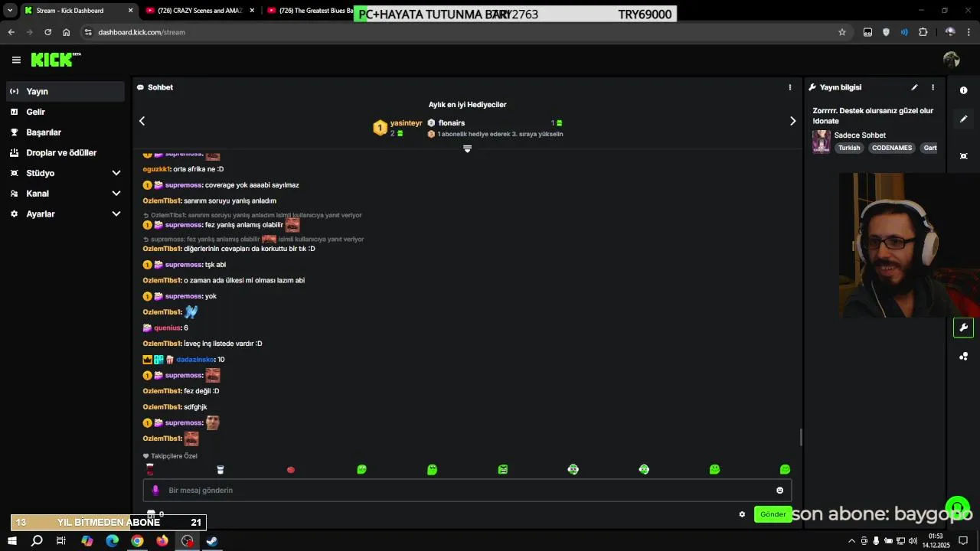Image resolution: width=980 pixels, height=551 pixels.
Task: Open the hamburger menu beside Kick logo
Action: 16,60
